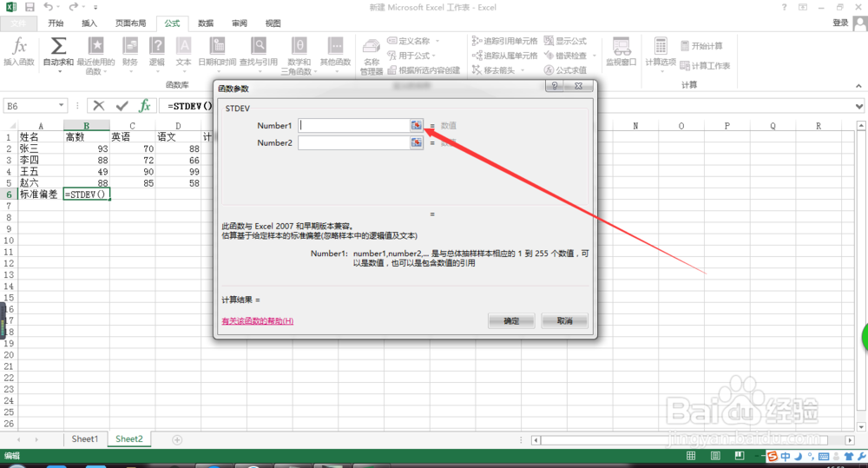This screenshot has width=868, height=468.
Task: Confirm the formula entry with checkmark icon
Action: tap(122, 106)
